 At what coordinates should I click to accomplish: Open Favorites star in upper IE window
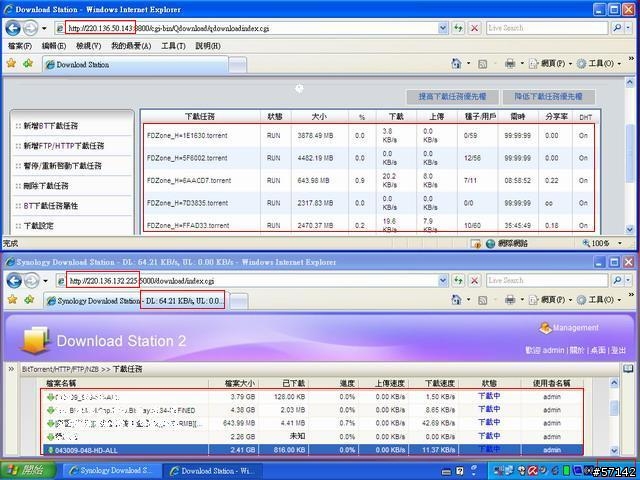pos(11,63)
